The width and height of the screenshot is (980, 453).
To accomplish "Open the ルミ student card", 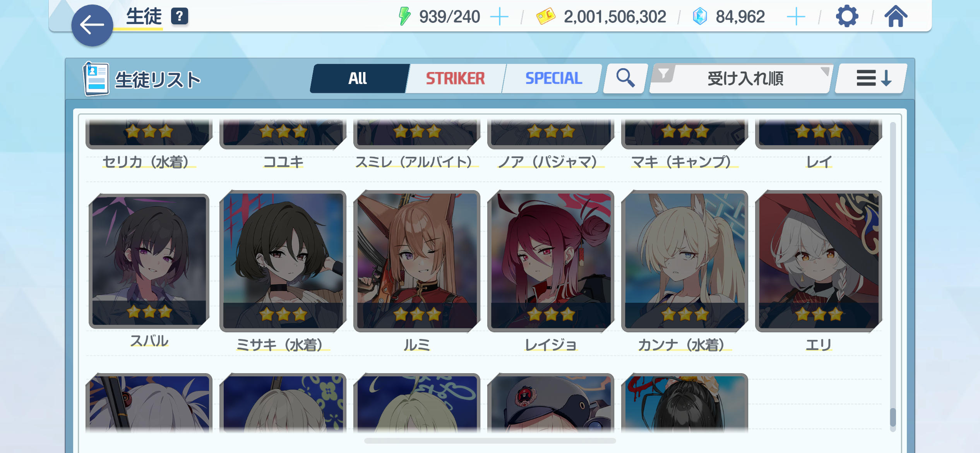I will [x=417, y=261].
